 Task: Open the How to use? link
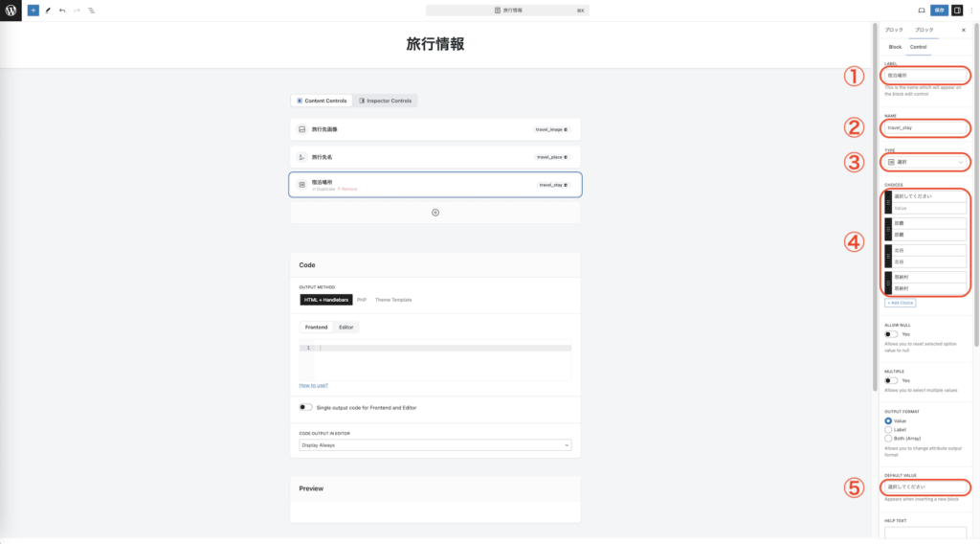(x=314, y=385)
